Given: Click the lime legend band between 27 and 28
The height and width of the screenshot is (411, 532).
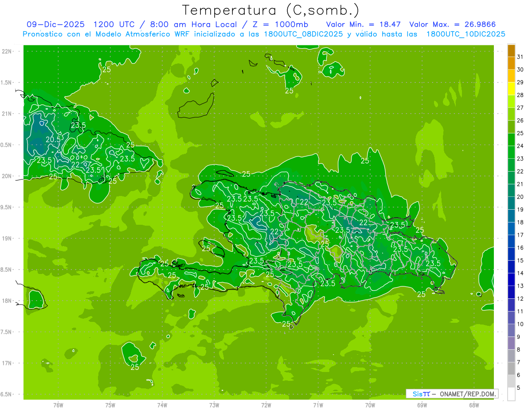Looking at the screenshot, I should tap(511, 101).
